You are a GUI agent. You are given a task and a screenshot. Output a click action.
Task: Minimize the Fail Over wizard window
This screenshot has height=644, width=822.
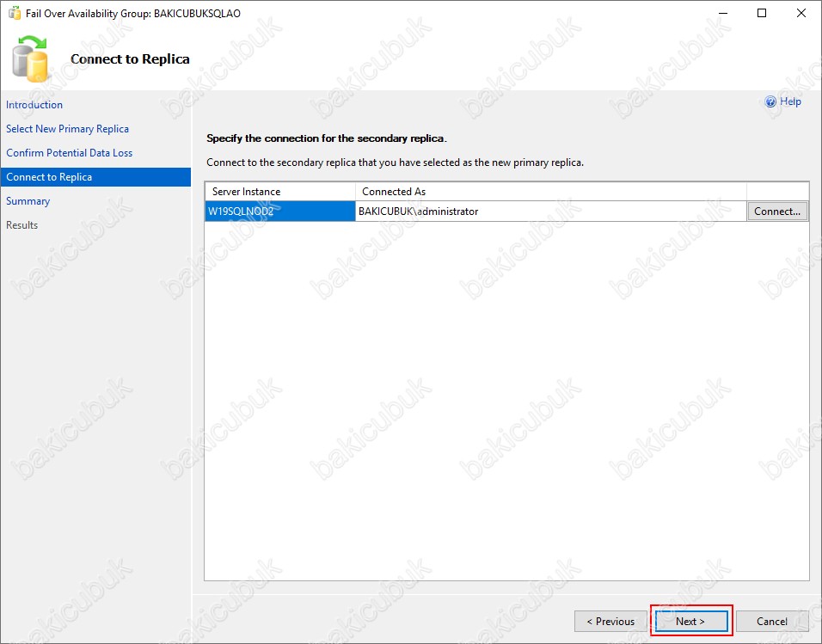[723, 13]
